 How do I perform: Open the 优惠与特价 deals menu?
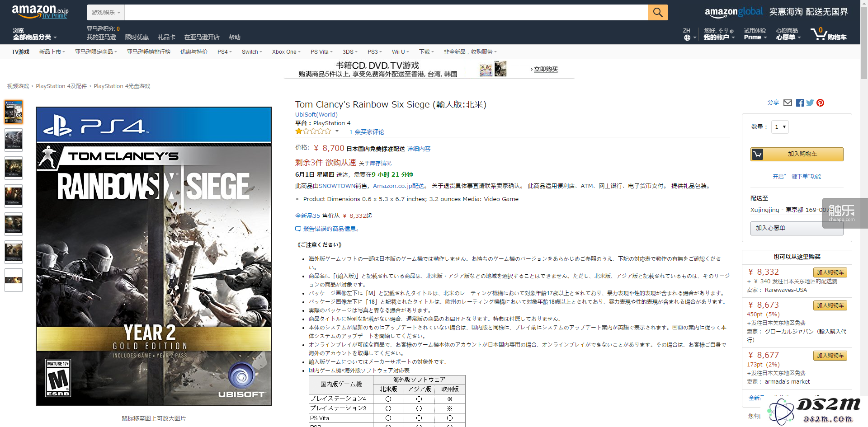click(x=193, y=52)
